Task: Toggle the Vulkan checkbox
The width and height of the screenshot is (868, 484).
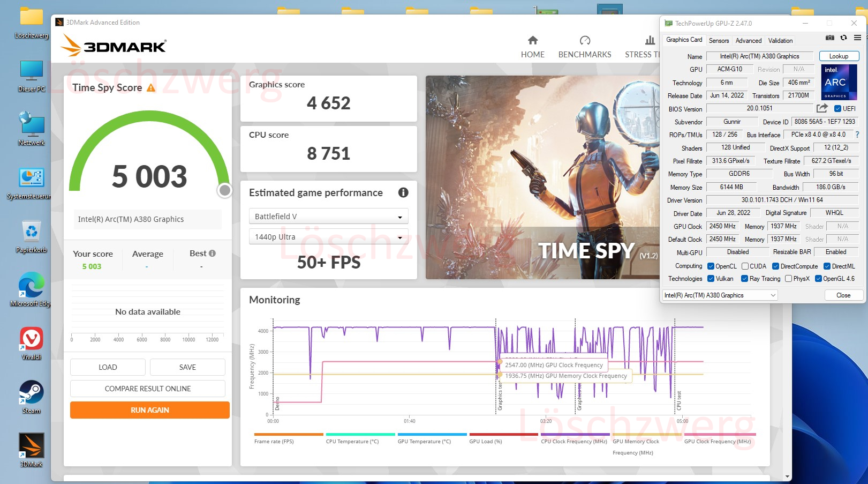Action: point(711,279)
